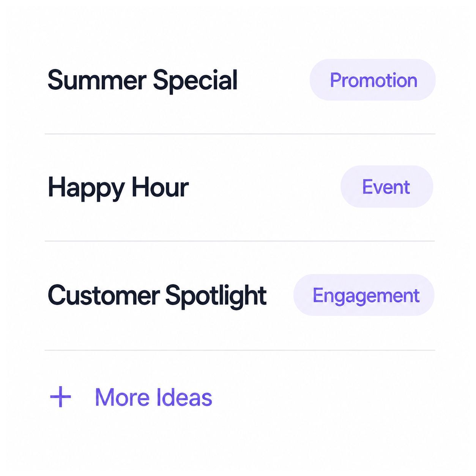Filter by the Promotion category badge
Image resolution: width=476 pixels, height=476 pixels.
(x=372, y=80)
